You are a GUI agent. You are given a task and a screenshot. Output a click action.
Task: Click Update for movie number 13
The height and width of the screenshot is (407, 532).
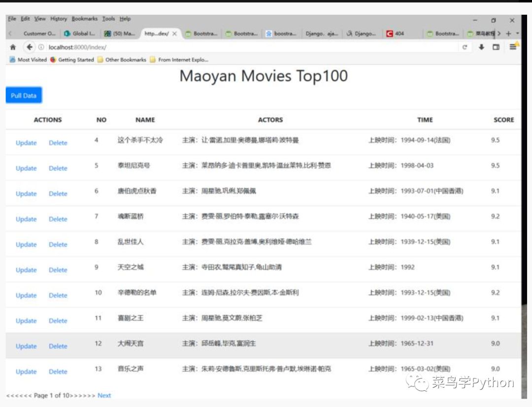(26, 372)
